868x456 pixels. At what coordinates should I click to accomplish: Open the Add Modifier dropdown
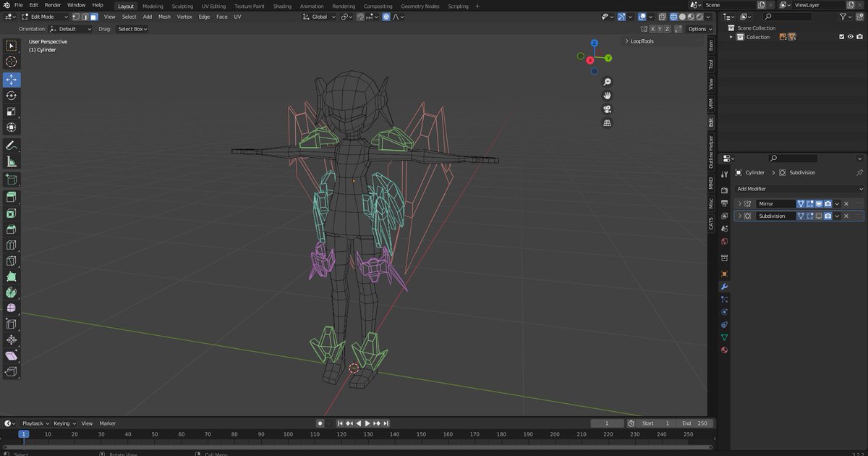[x=799, y=188]
